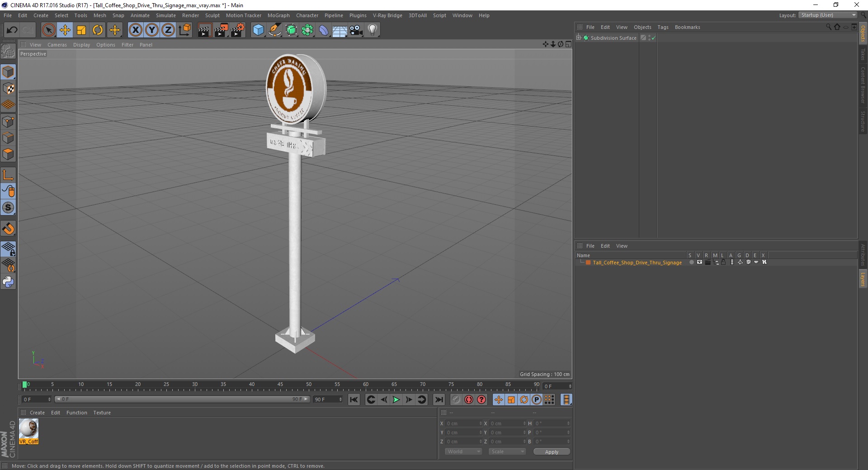Toggle viewport maximize icon
The image size is (868, 470).
[x=568, y=44]
